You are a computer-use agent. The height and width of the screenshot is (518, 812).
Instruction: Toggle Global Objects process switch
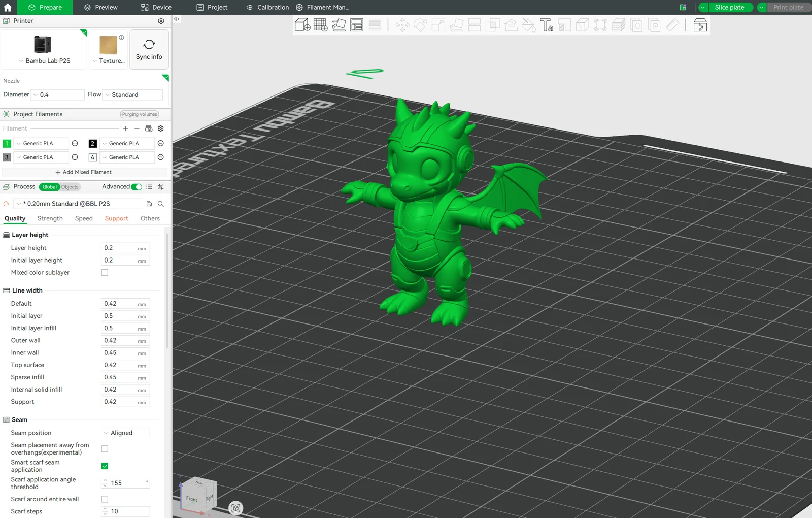(60, 187)
